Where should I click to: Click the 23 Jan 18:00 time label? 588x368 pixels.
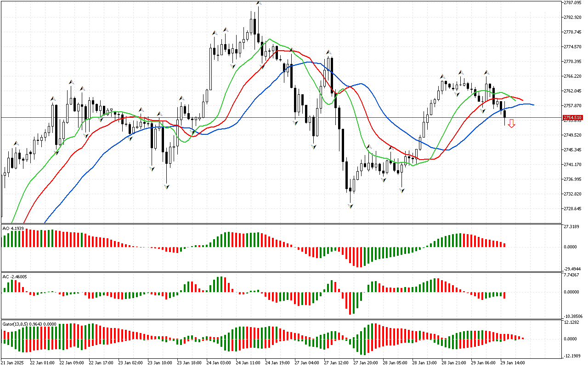pyautogui.click(x=189, y=362)
